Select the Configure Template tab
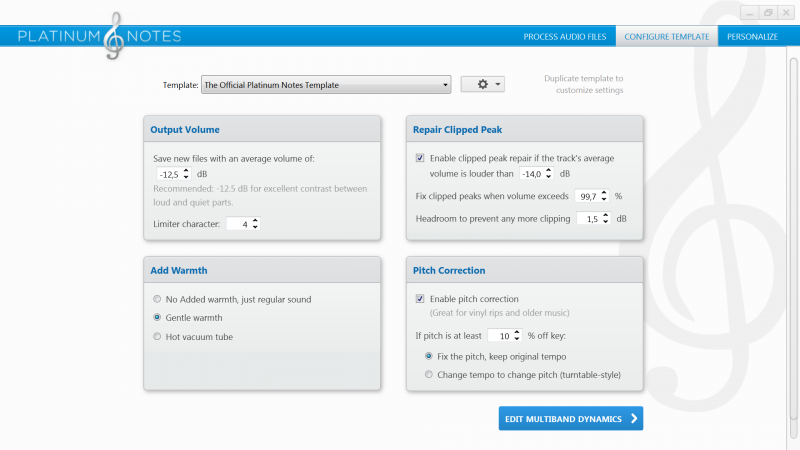The width and height of the screenshot is (800, 450). tap(666, 36)
